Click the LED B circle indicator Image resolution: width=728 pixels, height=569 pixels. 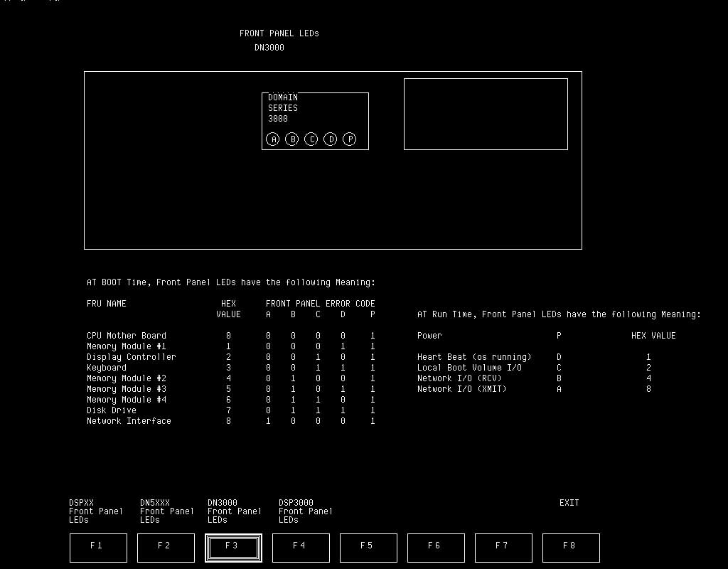292,139
